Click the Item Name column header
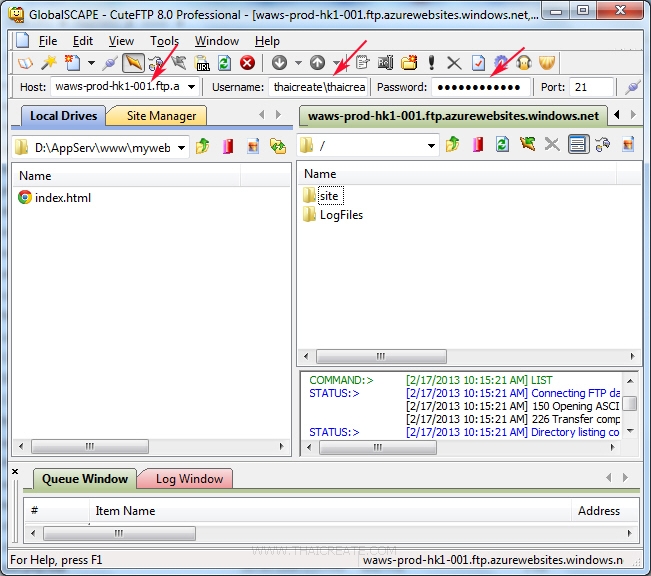 point(330,510)
